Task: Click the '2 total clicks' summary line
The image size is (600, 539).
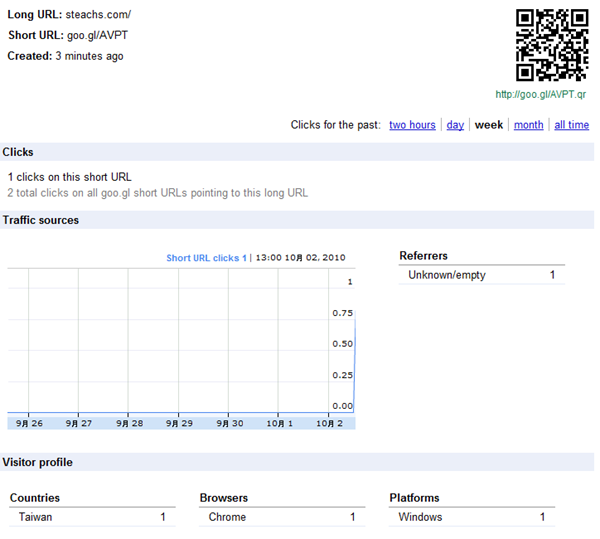Action: pos(158,193)
